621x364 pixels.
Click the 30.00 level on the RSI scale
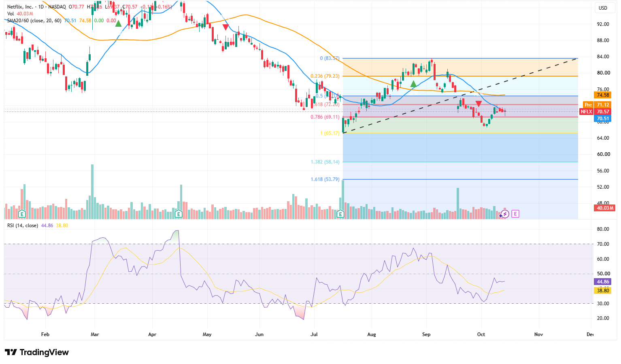click(603, 304)
